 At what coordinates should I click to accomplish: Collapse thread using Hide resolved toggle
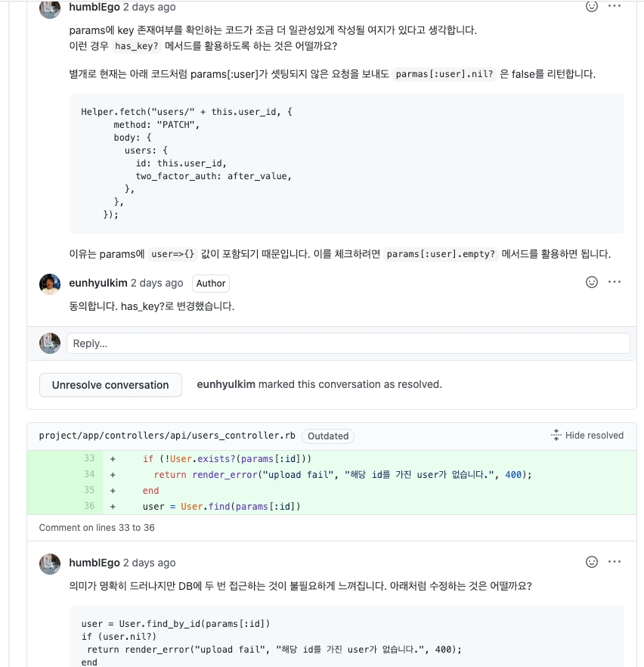click(x=587, y=435)
